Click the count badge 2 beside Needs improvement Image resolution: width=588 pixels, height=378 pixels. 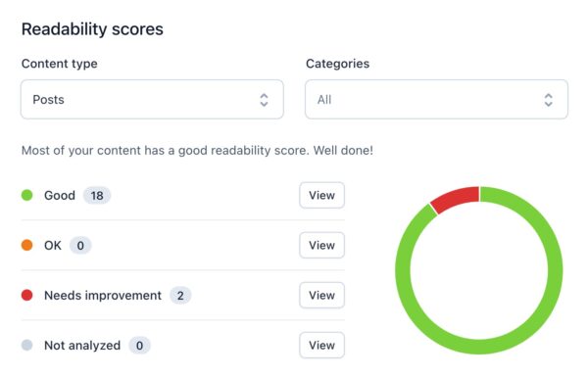pos(180,295)
